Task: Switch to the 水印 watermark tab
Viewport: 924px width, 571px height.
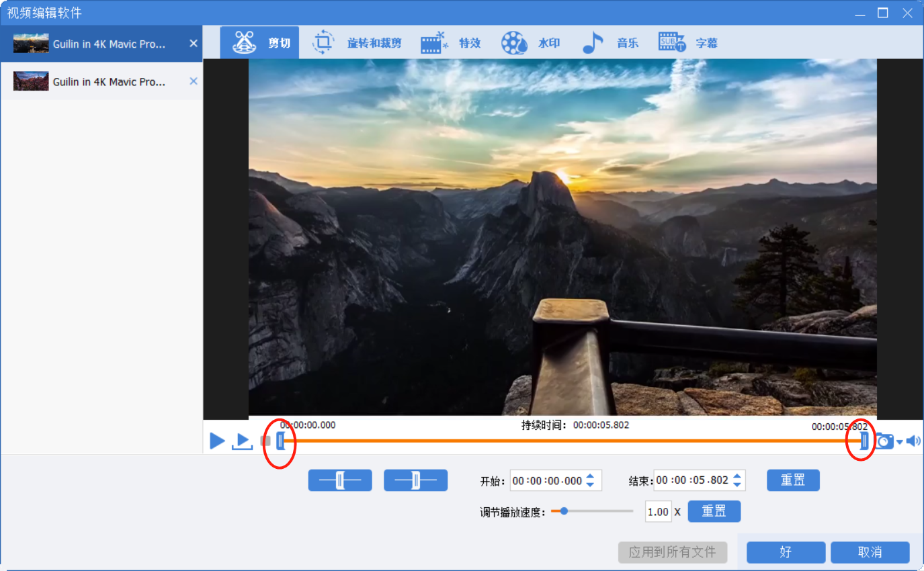Action: [531, 43]
